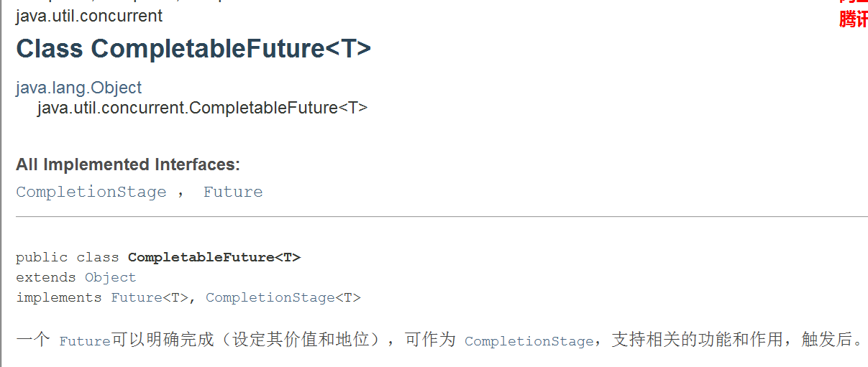
Task: Click the Class CompletableFuture<T> heading
Action: click(193, 49)
